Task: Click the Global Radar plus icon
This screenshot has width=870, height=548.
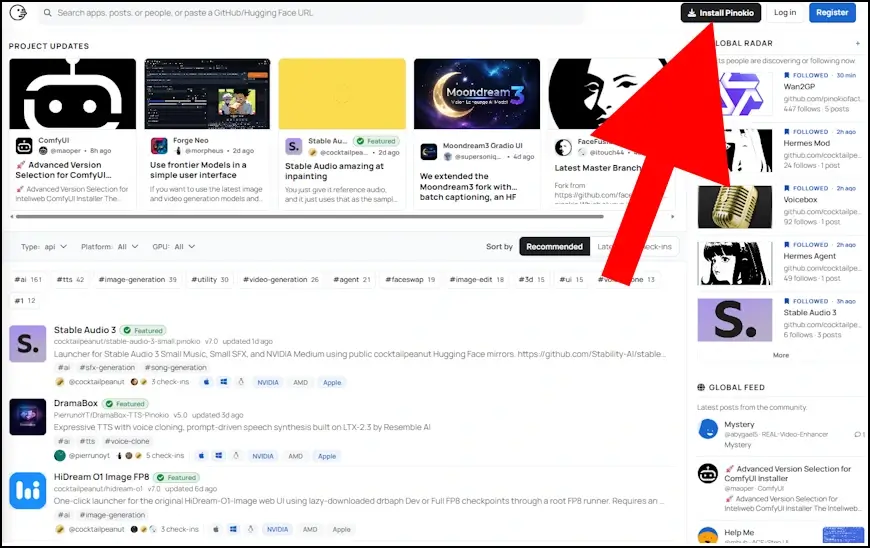Action: click(858, 43)
